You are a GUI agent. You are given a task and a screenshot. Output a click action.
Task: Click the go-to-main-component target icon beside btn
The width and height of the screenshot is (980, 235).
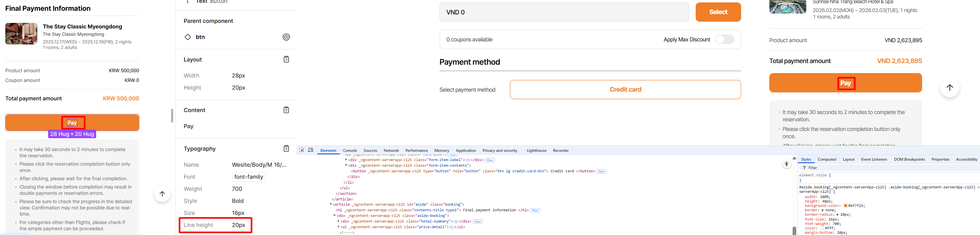click(x=286, y=37)
